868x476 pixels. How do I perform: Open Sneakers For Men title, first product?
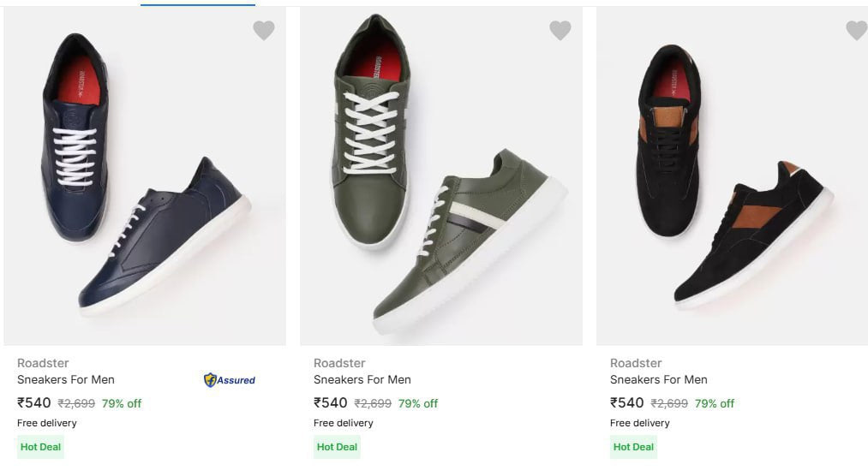pyautogui.click(x=66, y=379)
